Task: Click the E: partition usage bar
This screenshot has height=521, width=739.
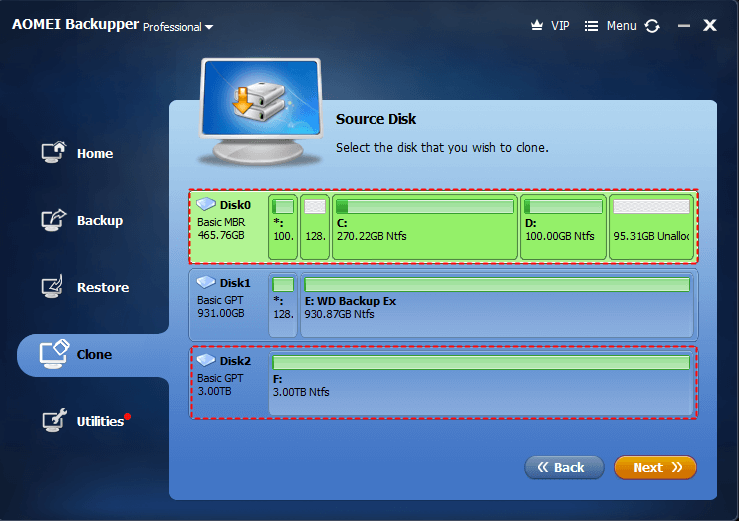Action: (x=497, y=284)
